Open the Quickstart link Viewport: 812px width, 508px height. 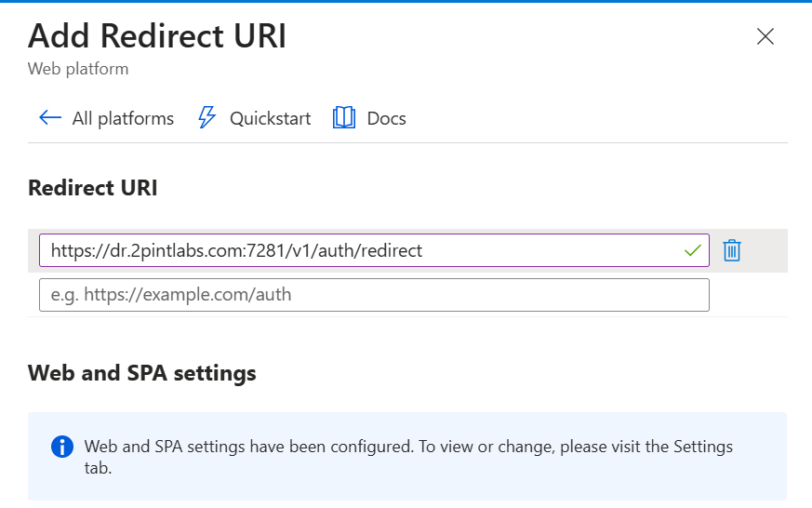pos(270,118)
